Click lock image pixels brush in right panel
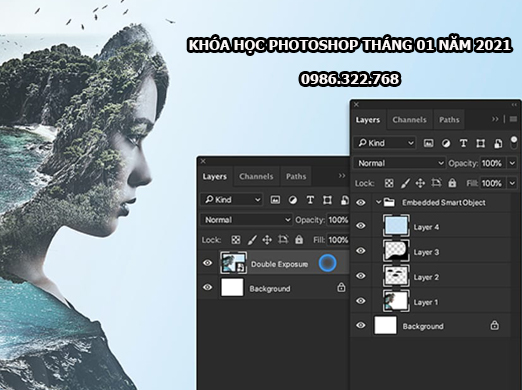Screen dimensions: 522x390 coord(405,183)
